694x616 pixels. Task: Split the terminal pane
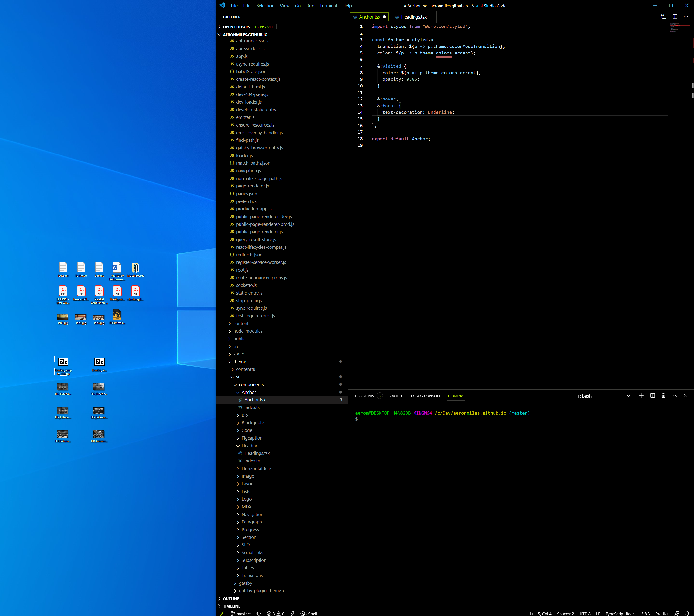pos(652,396)
